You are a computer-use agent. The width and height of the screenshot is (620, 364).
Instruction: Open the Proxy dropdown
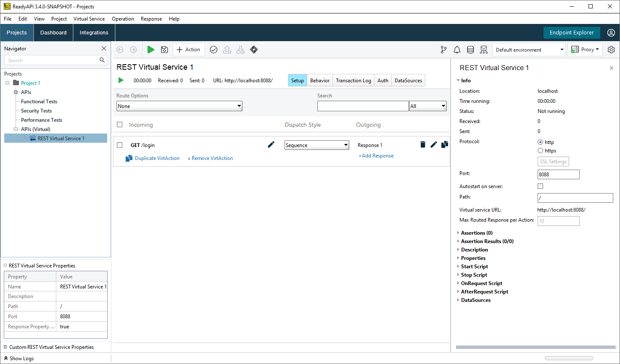(x=585, y=50)
